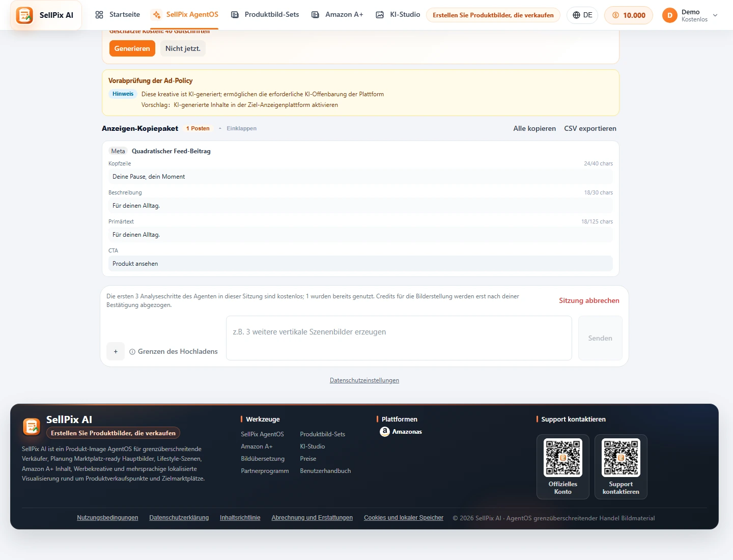
Task: Click the 10.000 credits balance
Action: [629, 15]
